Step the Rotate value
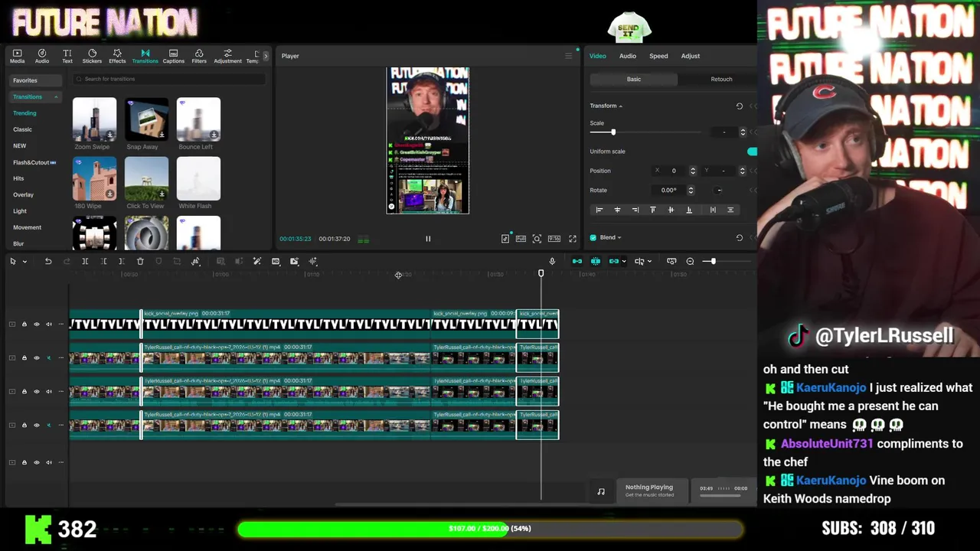 [x=691, y=191]
